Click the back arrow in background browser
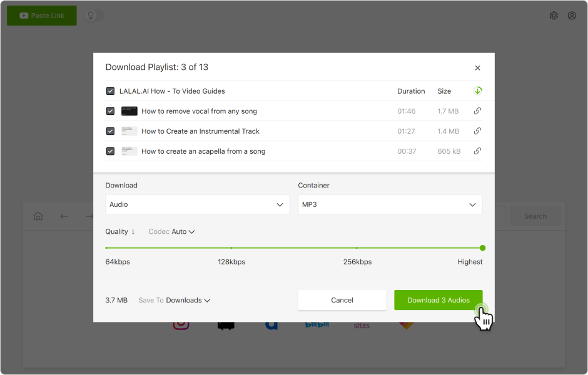Viewport: 588px width, 375px height. tap(64, 216)
